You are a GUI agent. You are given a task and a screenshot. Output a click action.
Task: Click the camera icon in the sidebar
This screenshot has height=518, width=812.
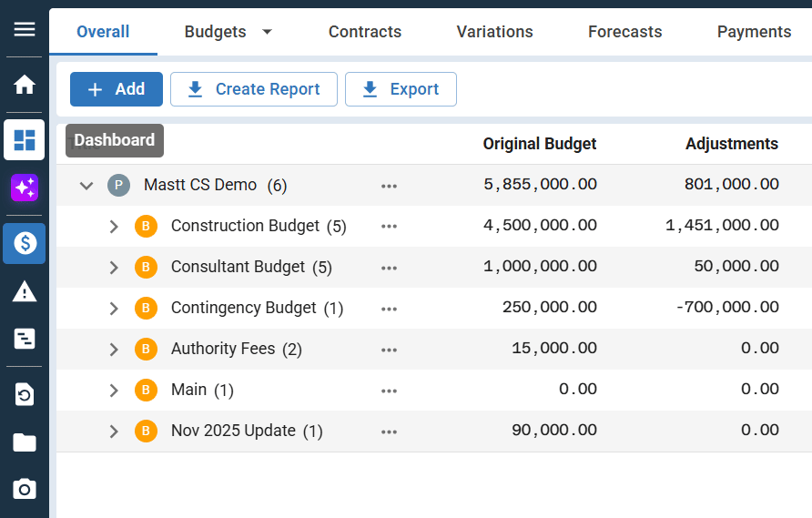pyautogui.click(x=25, y=489)
